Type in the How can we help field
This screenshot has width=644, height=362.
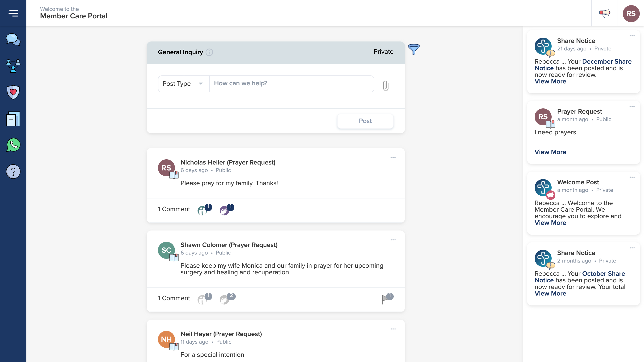click(292, 84)
